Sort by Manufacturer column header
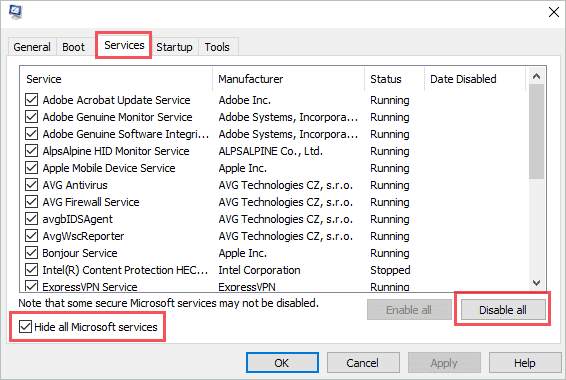Screen dimensions: 566x380 (x=289, y=79)
